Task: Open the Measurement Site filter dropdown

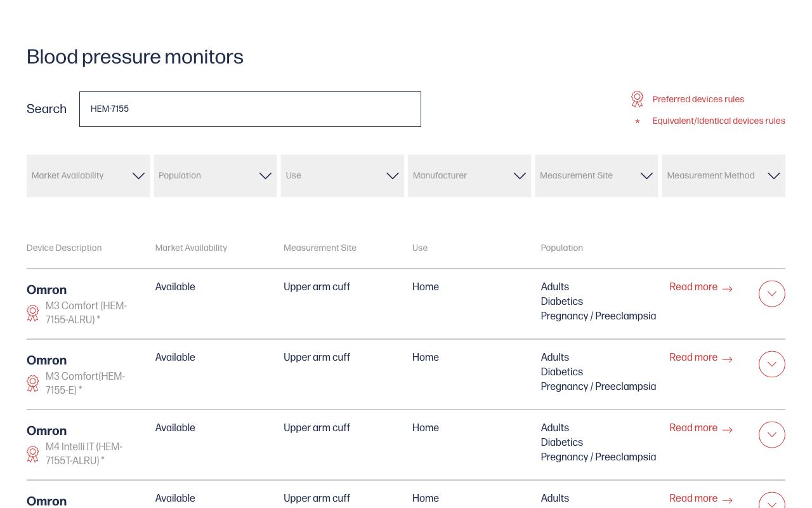Action: tap(596, 176)
